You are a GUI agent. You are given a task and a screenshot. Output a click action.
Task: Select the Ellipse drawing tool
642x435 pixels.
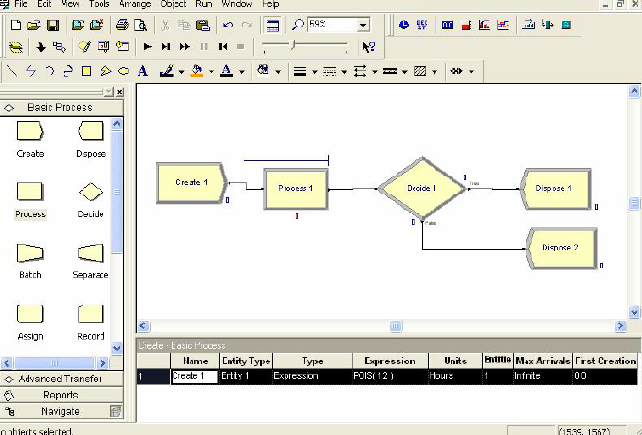pyautogui.click(x=124, y=71)
